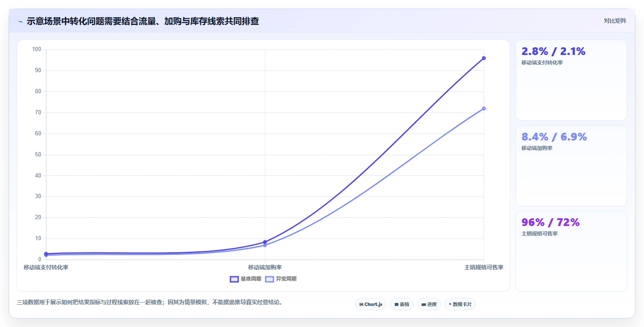Select the Chart.js chip

[x=371, y=304]
